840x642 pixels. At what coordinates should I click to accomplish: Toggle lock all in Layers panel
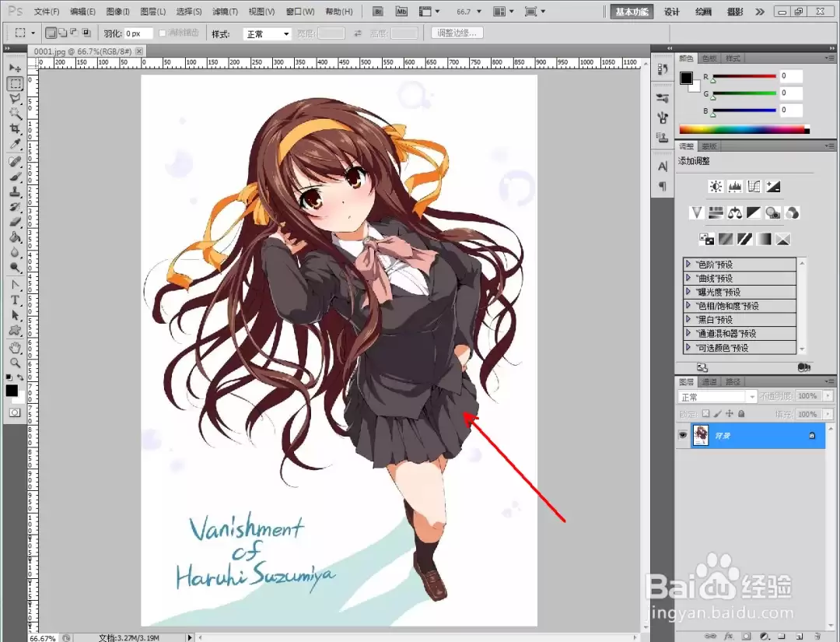[741, 414]
